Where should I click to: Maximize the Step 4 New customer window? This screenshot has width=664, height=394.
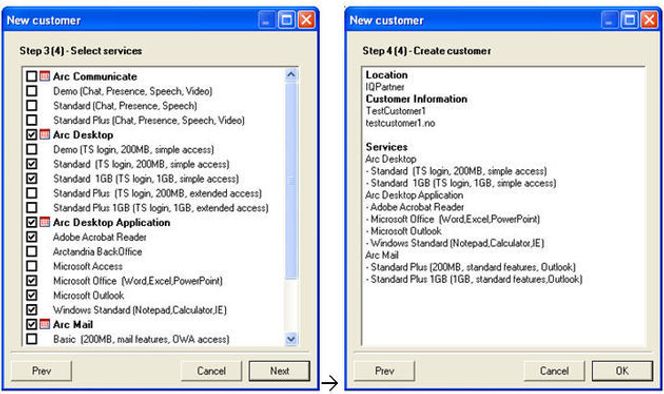(x=630, y=20)
